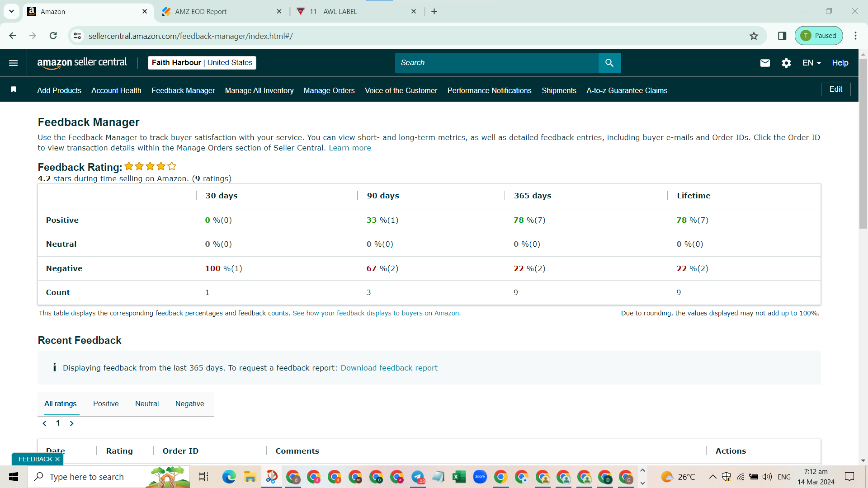Open network settings in system tray
This screenshot has height=488, width=868.
point(741,477)
